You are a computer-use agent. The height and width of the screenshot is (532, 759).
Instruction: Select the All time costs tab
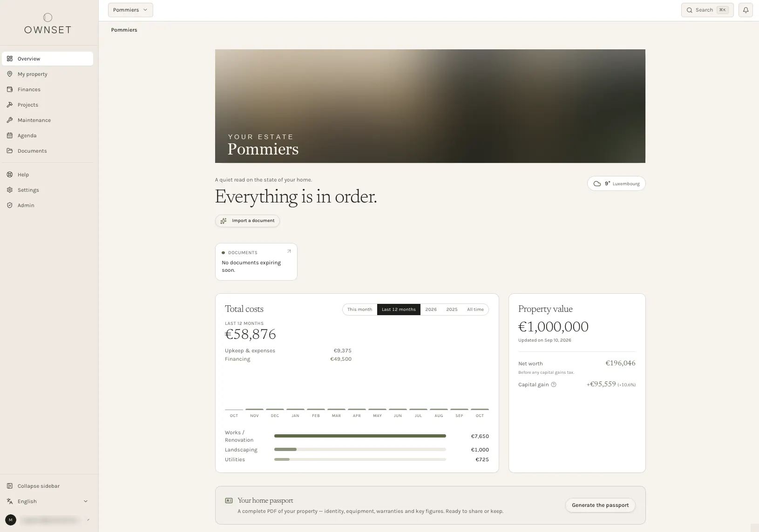[475, 310]
